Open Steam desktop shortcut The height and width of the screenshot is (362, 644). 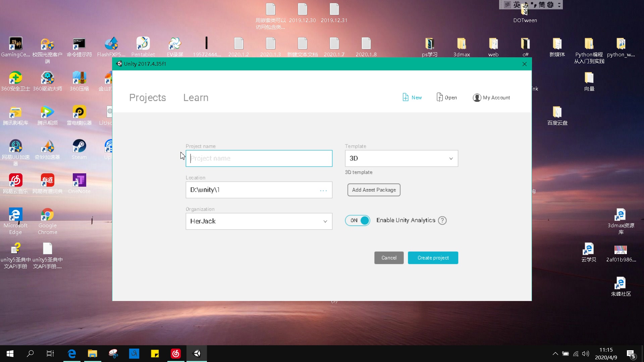pos(79,146)
